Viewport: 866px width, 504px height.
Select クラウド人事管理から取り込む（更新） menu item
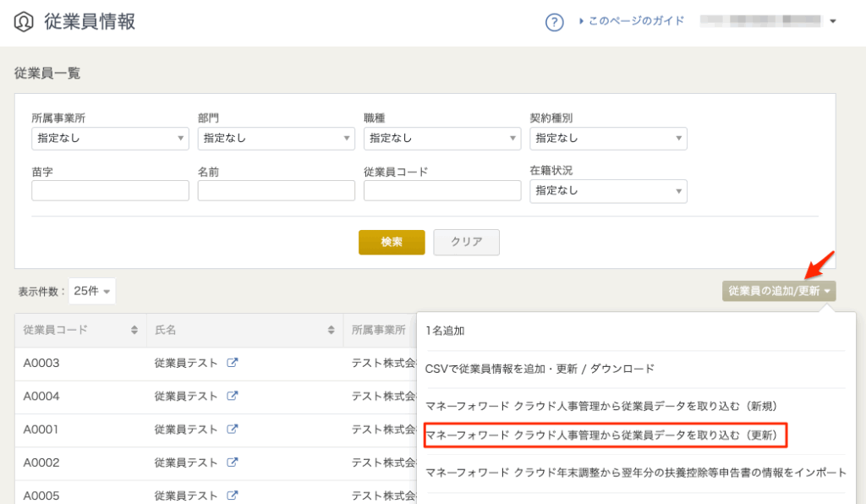click(x=606, y=436)
